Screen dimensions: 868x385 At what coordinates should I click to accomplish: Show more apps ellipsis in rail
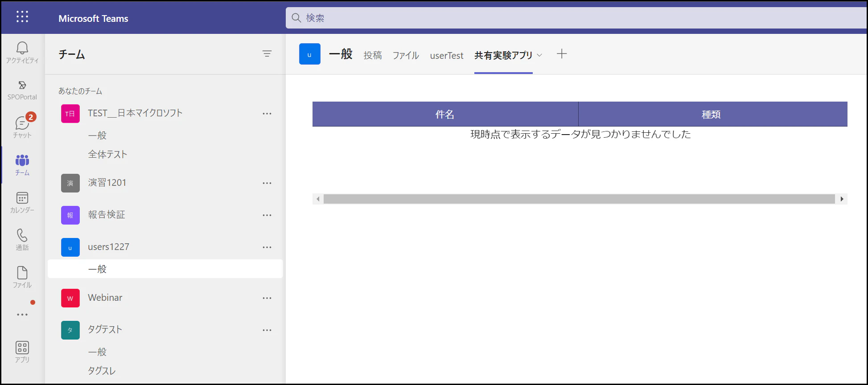click(22, 315)
